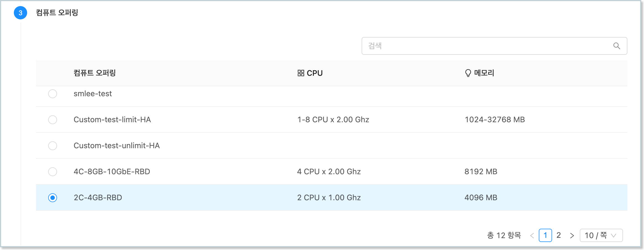This screenshot has height=250, width=644.
Task: Select the Custom-test-limit-HA offering
Action: (53, 119)
